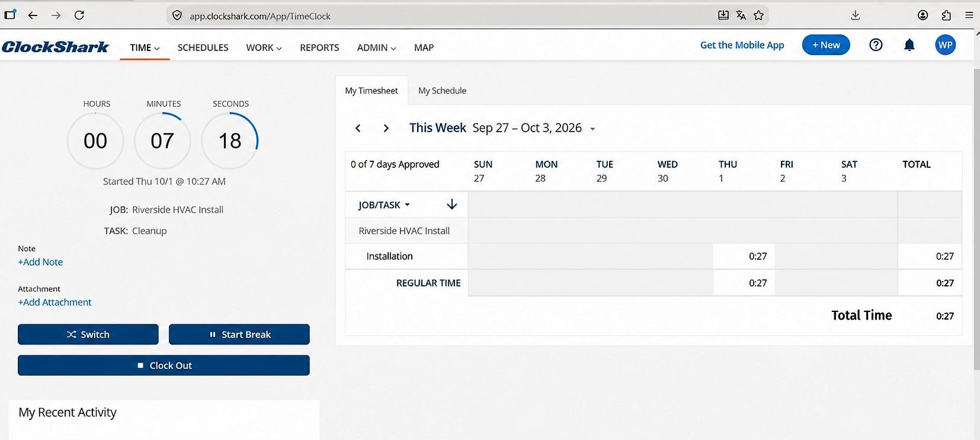Go to next week with right chevron
The height and width of the screenshot is (440, 980).
(386, 128)
